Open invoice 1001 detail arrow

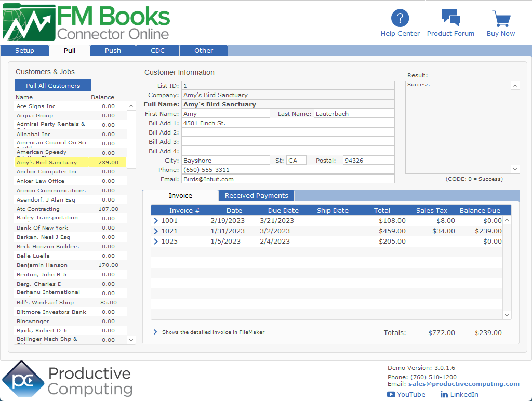tap(156, 221)
